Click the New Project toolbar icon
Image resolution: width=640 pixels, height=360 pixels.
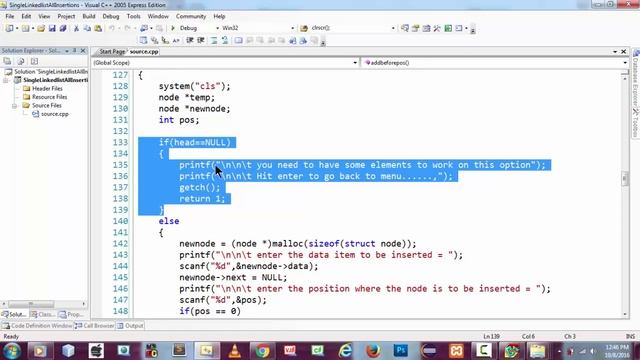tap(9, 28)
